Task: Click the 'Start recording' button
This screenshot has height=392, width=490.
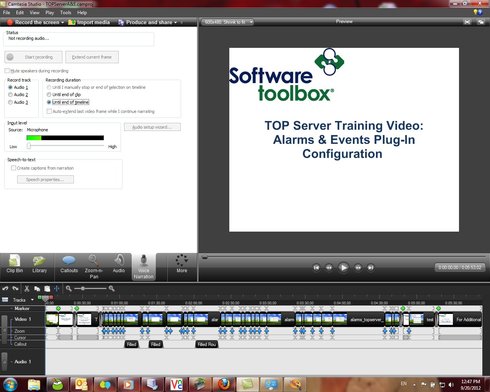Action: click(x=33, y=57)
